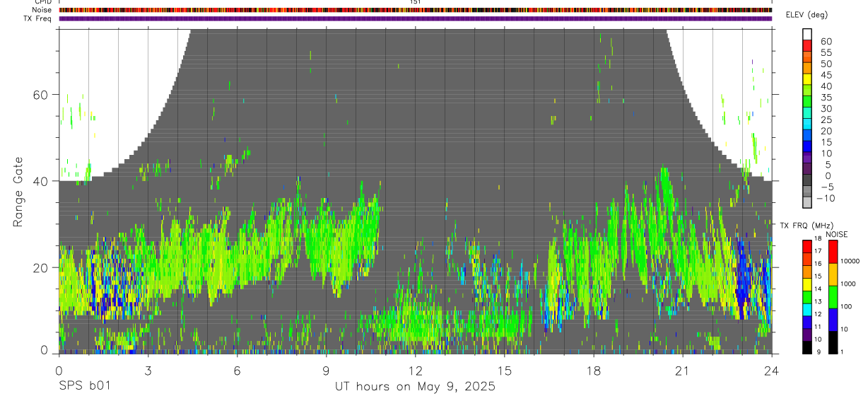Select blue TX FRQ swatch between 12 and 11

pyautogui.click(x=807, y=322)
